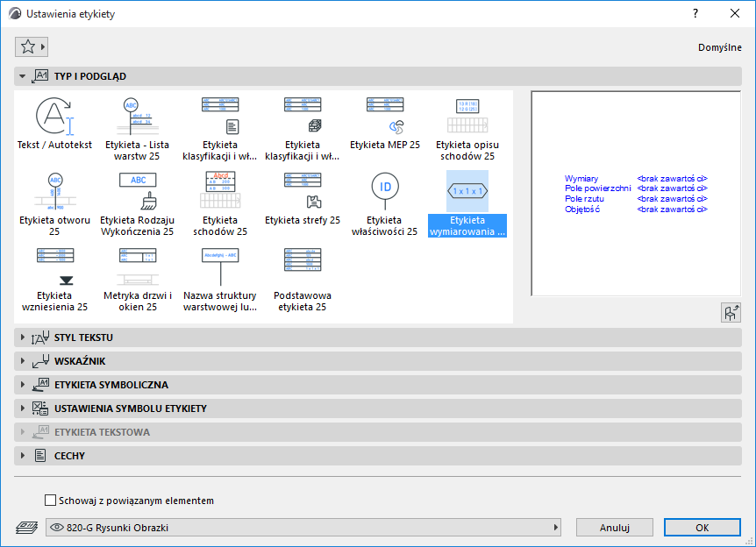The image size is (756, 547).
Task: Expand the WSKAŹNIK panel
Action: (x=22, y=361)
